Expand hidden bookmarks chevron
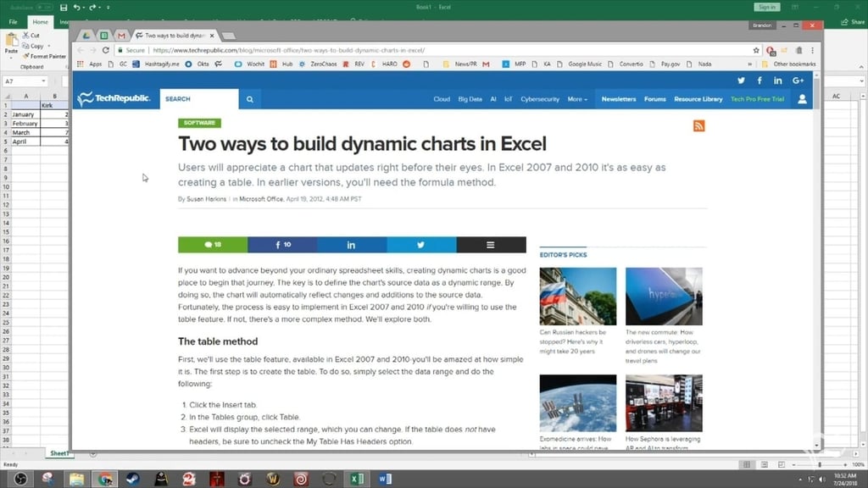The width and height of the screenshot is (868, 488). point(750,64)
